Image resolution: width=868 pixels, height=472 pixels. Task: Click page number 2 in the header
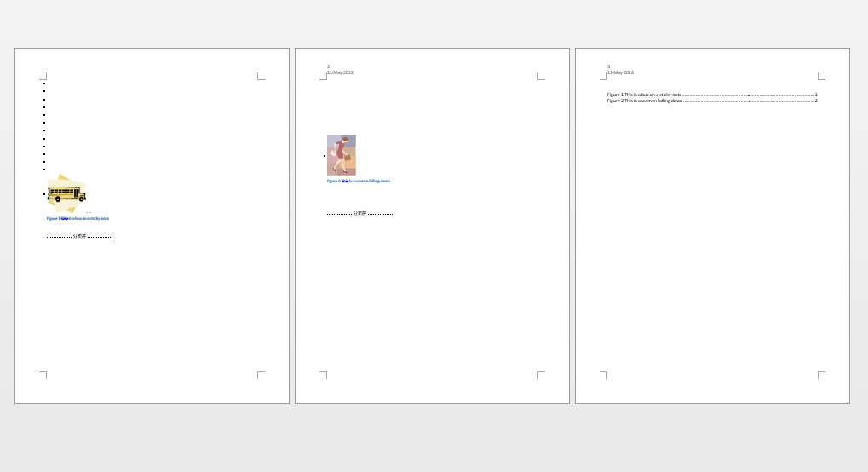coord(329,66)
